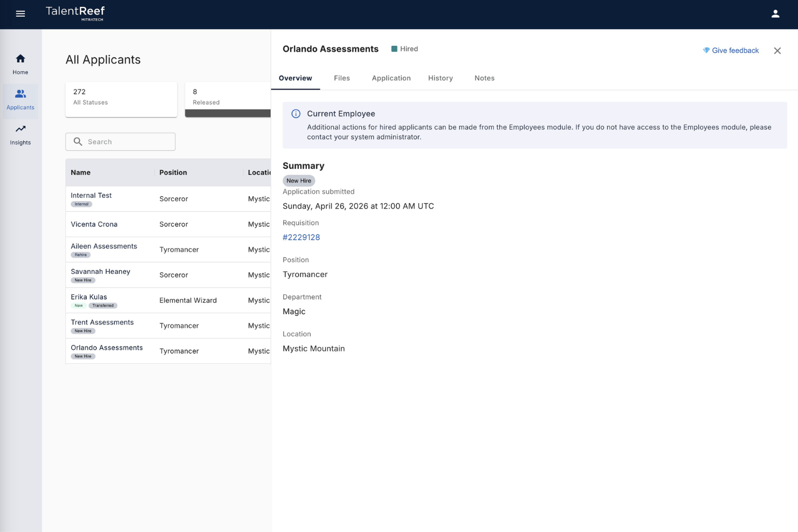
Task: Click the All Applicants page heading
Action: coord(103,60)
